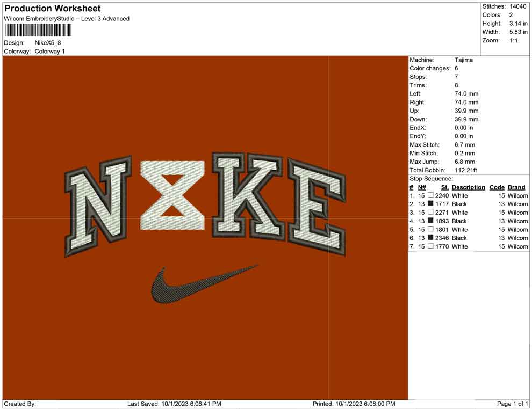The image size is (532, 409).
Task: Click the Down value 39.9 mm
Action: [466, 119]
